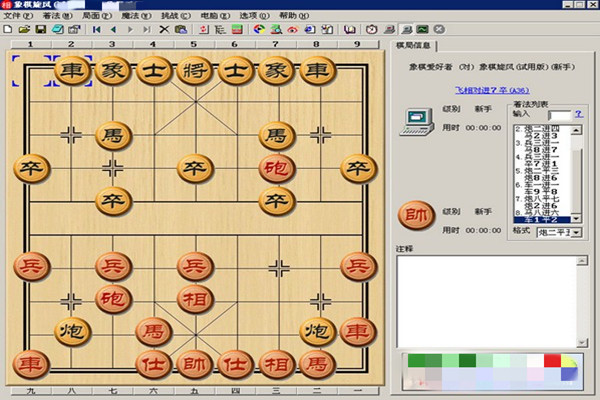Click the move input field
Image resolution: width=600 pixels, height=400 pixels.
559,115
